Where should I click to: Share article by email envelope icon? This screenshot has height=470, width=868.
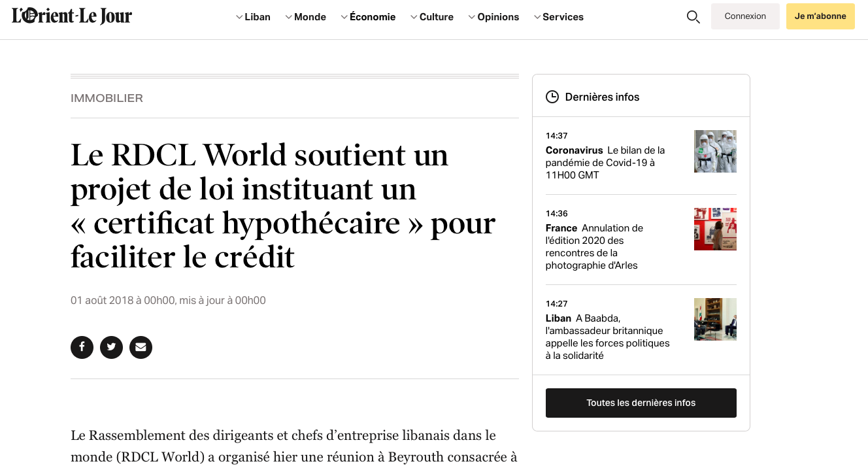coord(141,347)
